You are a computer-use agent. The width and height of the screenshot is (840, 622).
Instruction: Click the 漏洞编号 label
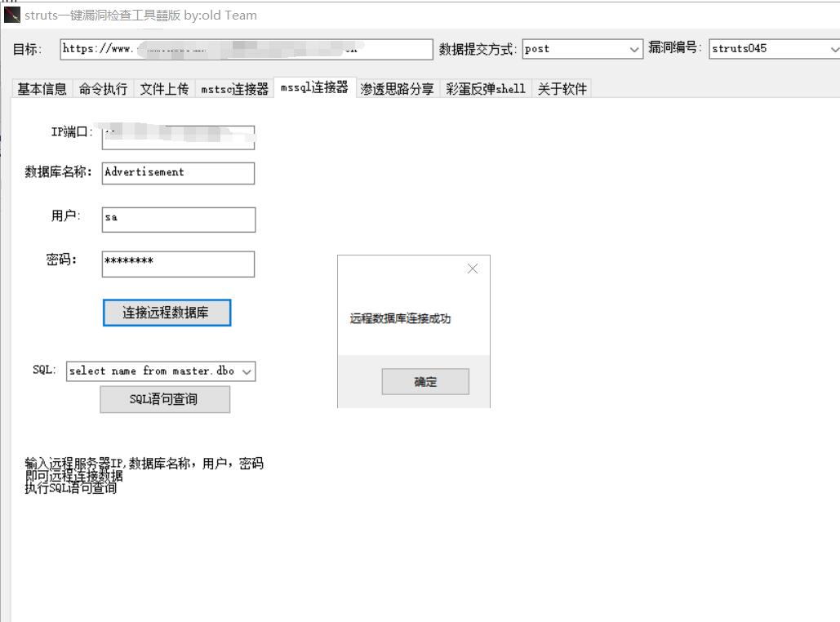(675, 47)
